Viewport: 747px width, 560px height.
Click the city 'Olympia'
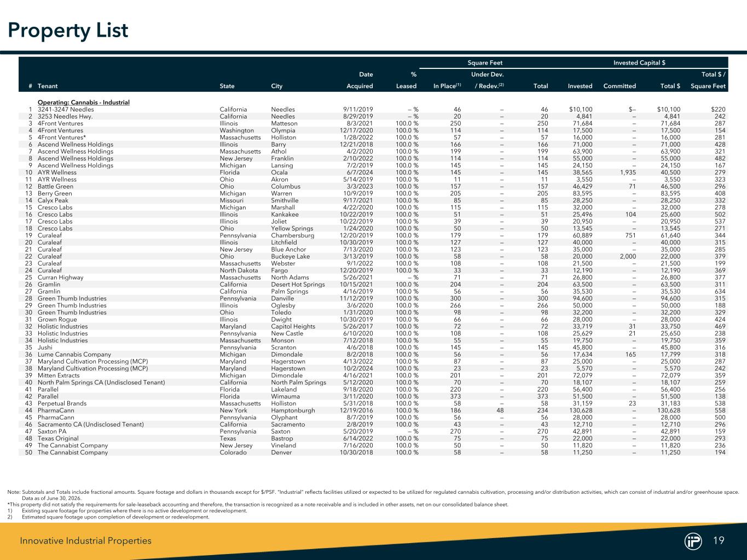pos(282,130)
